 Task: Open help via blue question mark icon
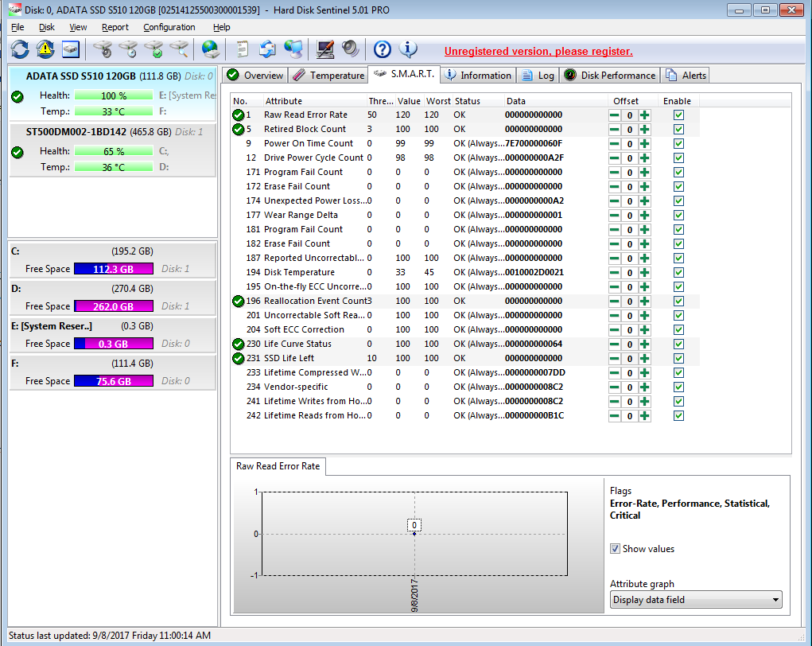point(383,49)
